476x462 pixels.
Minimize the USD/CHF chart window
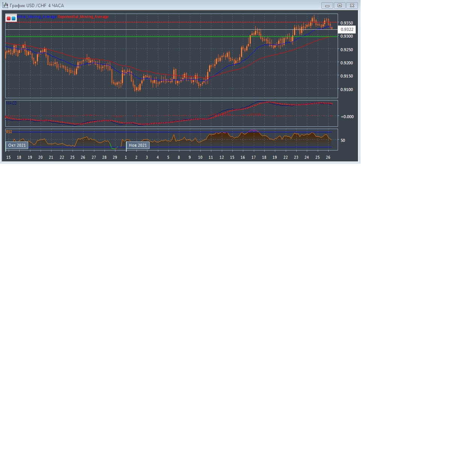(327, 6)
